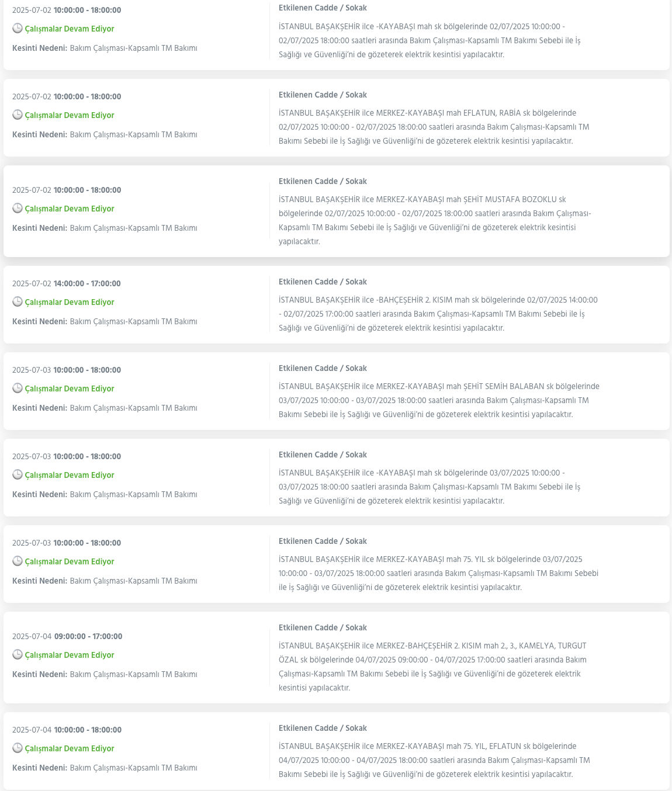
Task: Click the outage description mentioning ŞEHİT MUSTAFA BOZOKLU
Action: 435,220
